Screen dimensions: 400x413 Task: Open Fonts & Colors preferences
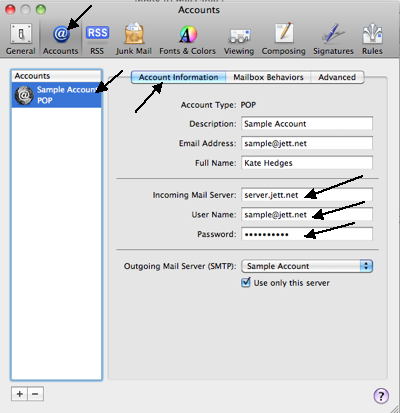[188, 39]
